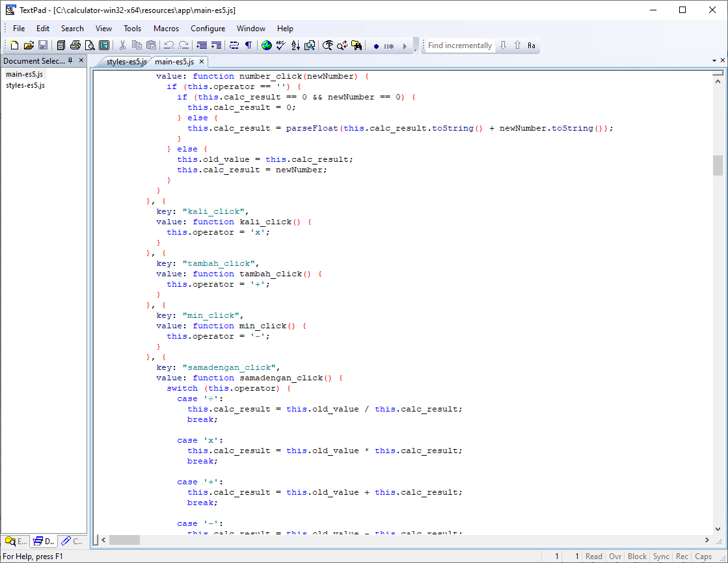Screen dimensions: 728x563
Task: Pause macro recording button
Action: [x=389, y=46]
